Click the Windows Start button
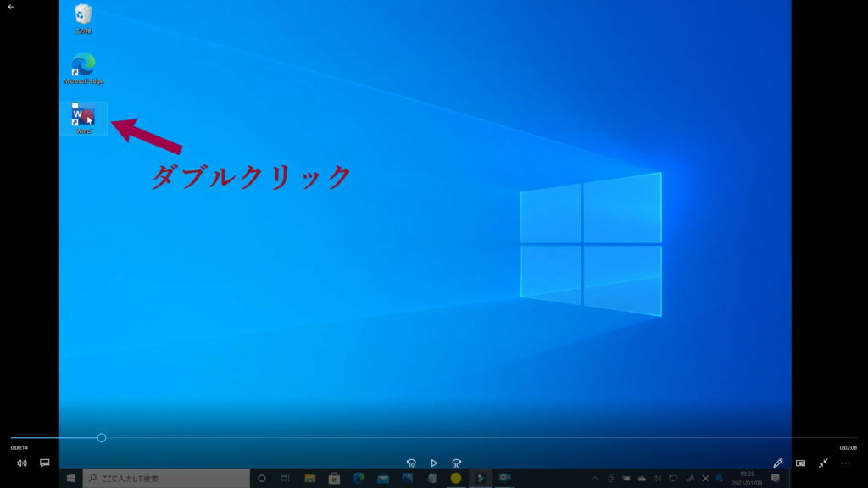The height and width of the screenshot is (488, 868). click(x=70, y=479)
